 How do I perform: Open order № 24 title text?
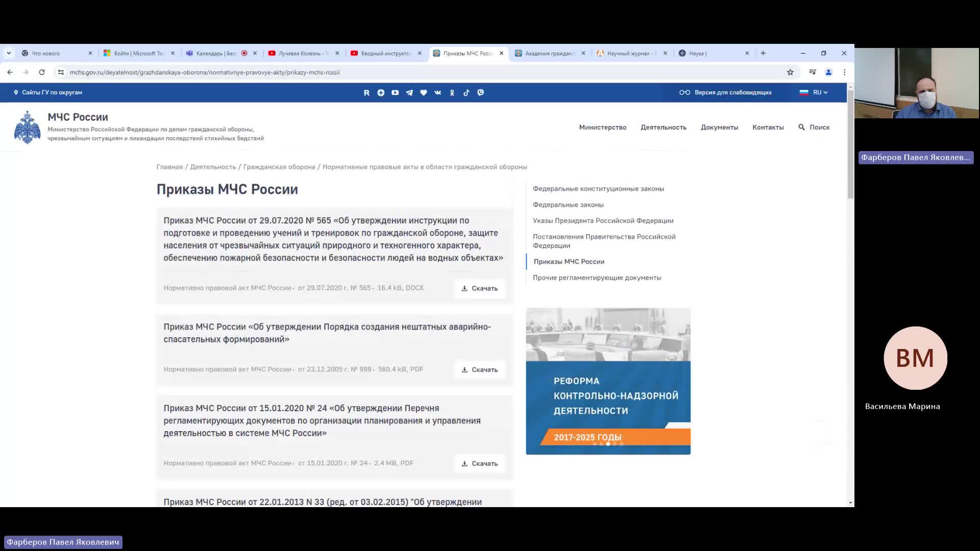point(322,420)
